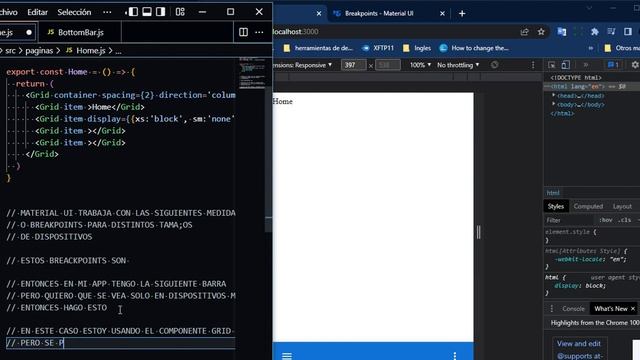The width and height of the screenshot is (640, 360).
Task: Open DevTools settings gear
Action: click(x=635, y=65)
